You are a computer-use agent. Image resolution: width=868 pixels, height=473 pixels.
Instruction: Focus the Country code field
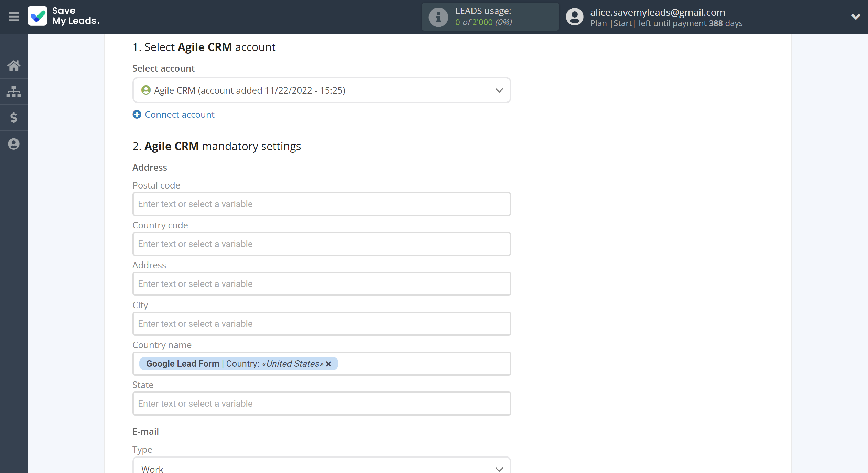click(322, 244)
